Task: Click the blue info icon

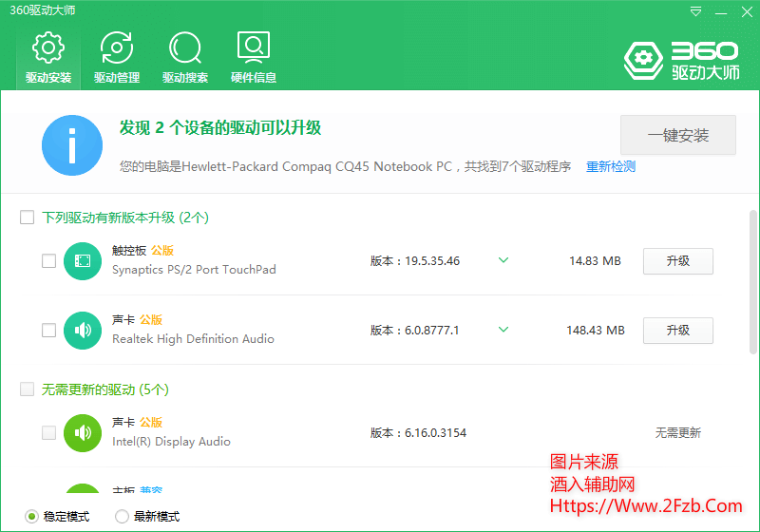Action: tap(72, 145)
